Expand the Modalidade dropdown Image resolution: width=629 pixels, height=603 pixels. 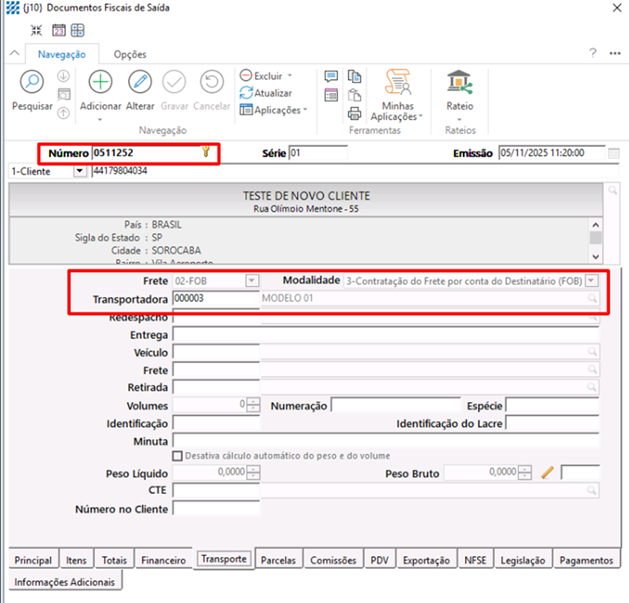click(x=592, y=281)
